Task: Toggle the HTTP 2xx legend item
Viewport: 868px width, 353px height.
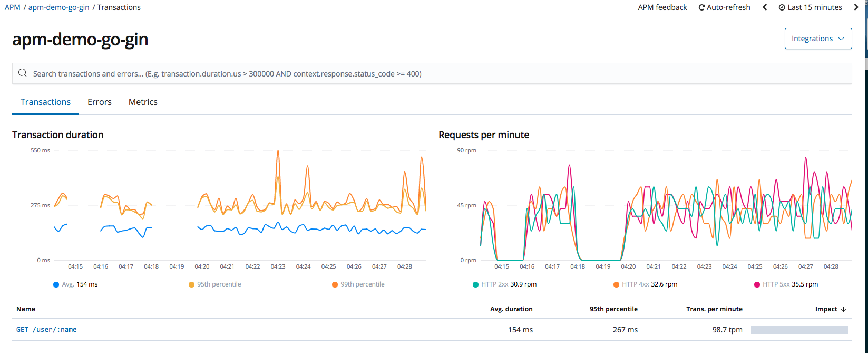Action: (x=505, y=284)
